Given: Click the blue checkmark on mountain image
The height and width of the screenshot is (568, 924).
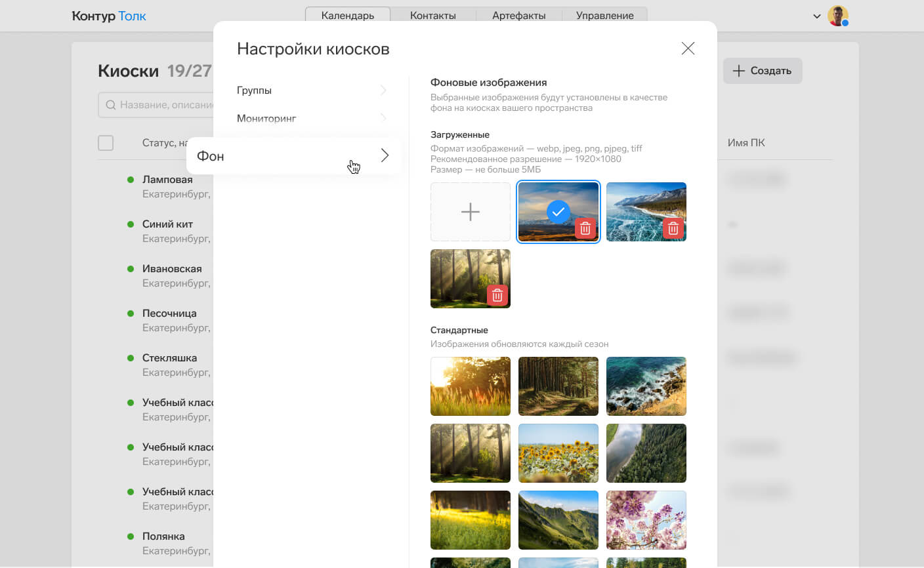Looking at the screenshot, I should 558,212.
